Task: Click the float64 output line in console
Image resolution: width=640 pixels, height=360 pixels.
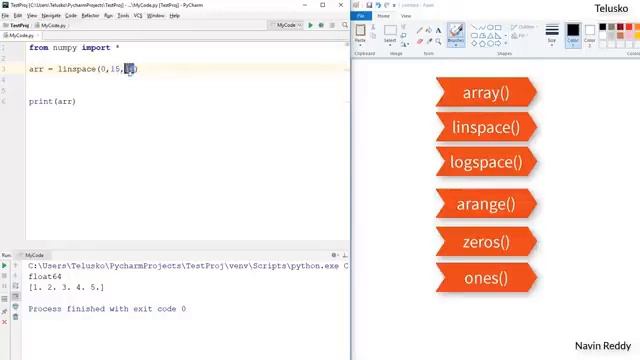Action: [45, 277]
